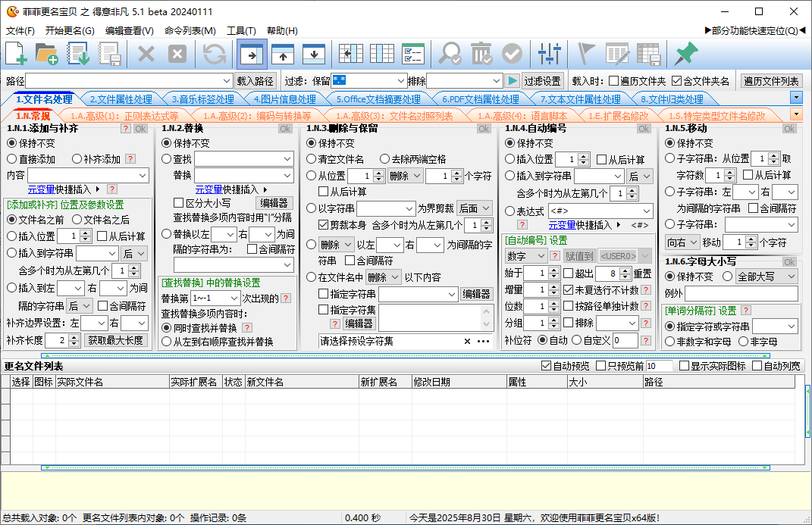Click the import file list icon
The width and height of the screenshot is (812, 525).
[79, 54]
